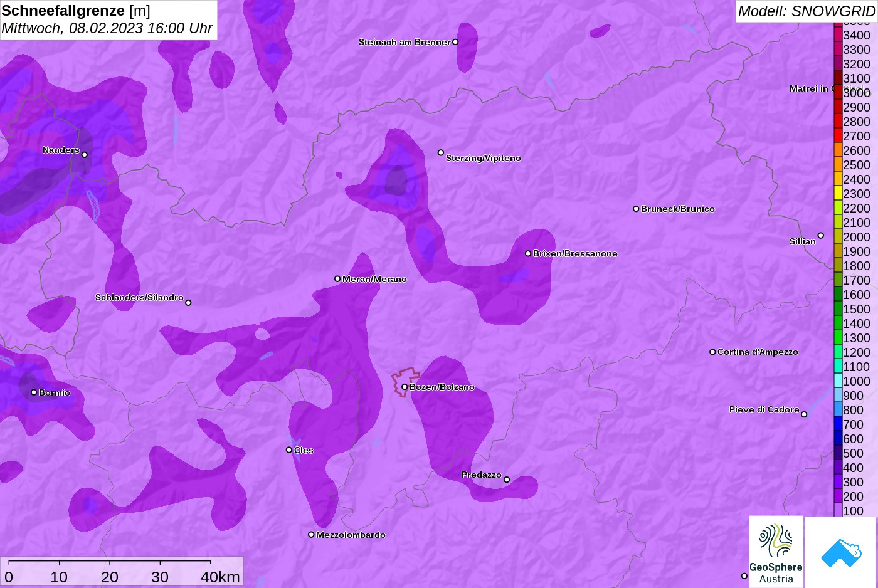Click the Mezzolombardo text label

pos(351,535)
